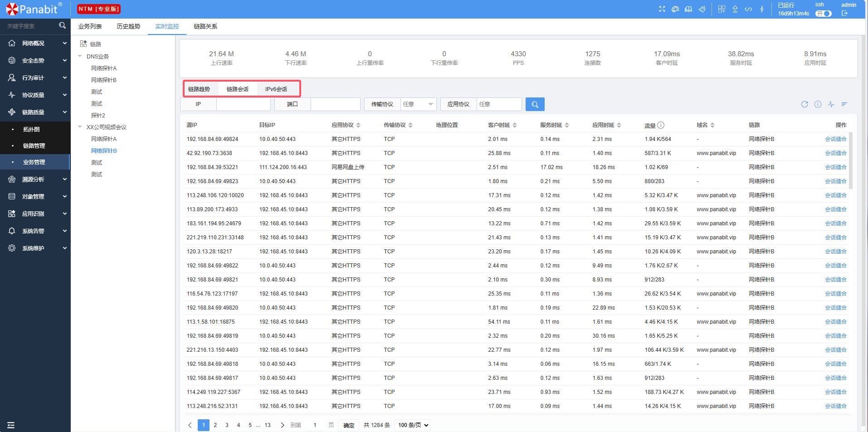Image resolution: width=868 pixels, height=432 pixels.
Task: Click the page jump input box
Action: pyautogui.click(x=315, y=425)
